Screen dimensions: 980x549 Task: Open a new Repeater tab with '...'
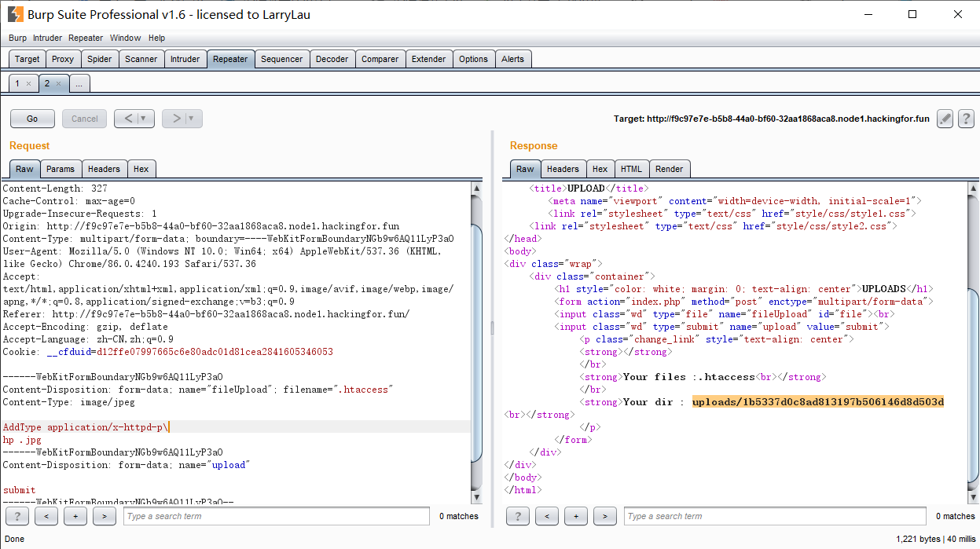(79, 83)
